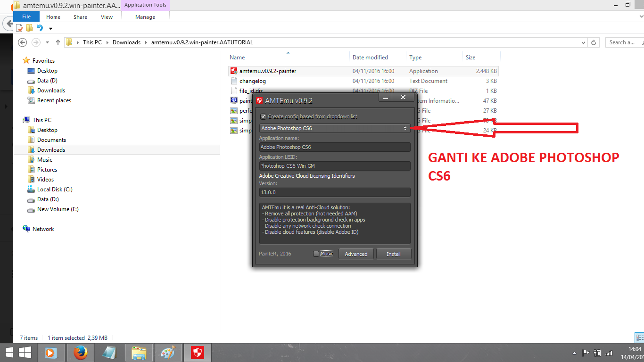This screenshot has height=362, width=644.
Task: Open the Share ribbon tab
Action: tap(80, 16)
